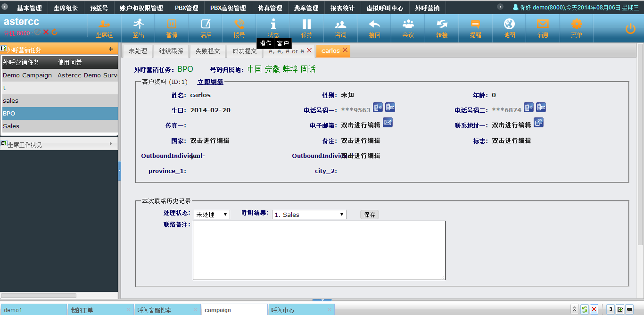Open the 消息 envelope icon
644x315 pixels.
point(543,27)
